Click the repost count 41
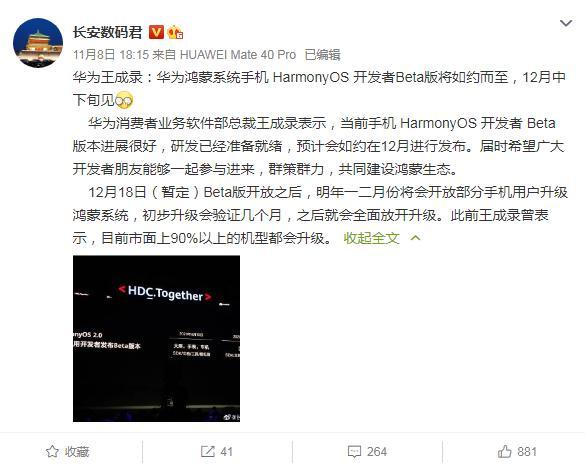585x468 pixels. (226, 452)
